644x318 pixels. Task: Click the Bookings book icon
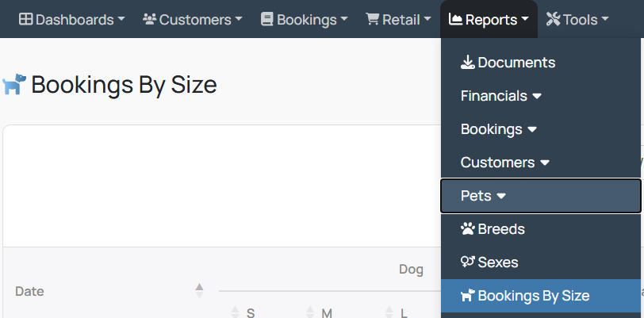[267, 19]
